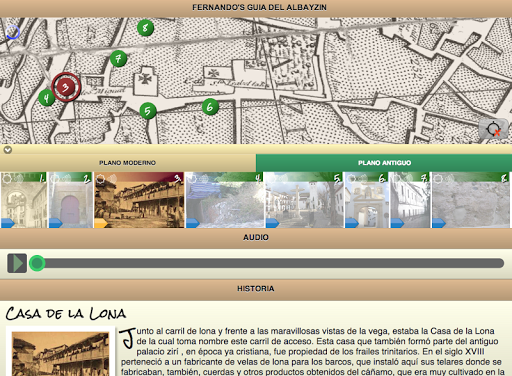Switch to Plano Antiguo tab
This screenshot has height=376, width=512.
coord(384,163)
